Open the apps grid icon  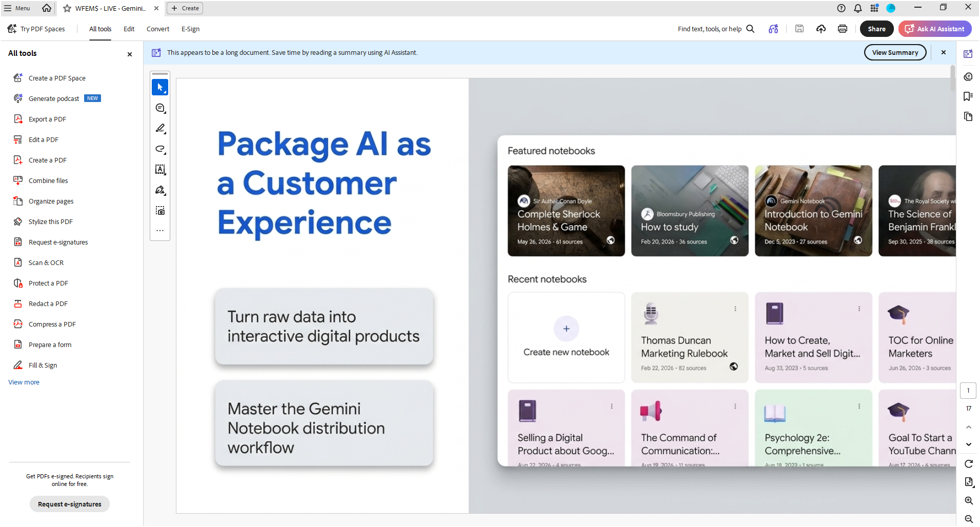point(874,8)
